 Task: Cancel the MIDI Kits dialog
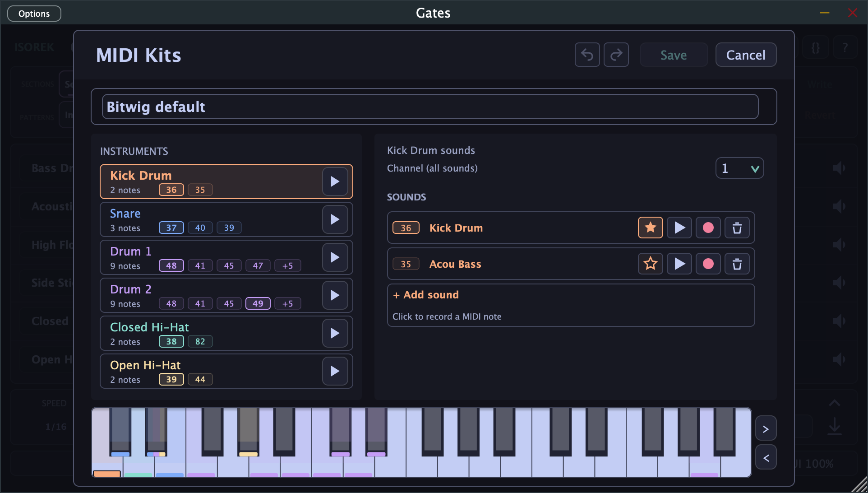point(746,55)
